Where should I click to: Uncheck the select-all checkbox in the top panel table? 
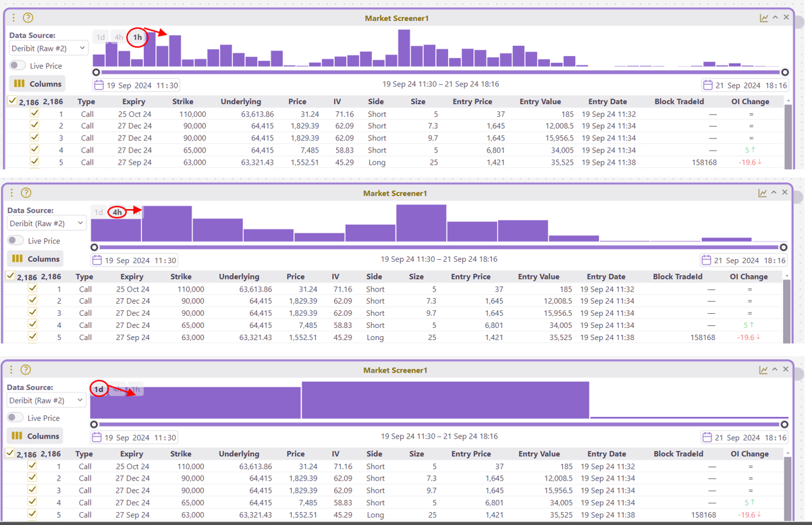tap(12, 101)
